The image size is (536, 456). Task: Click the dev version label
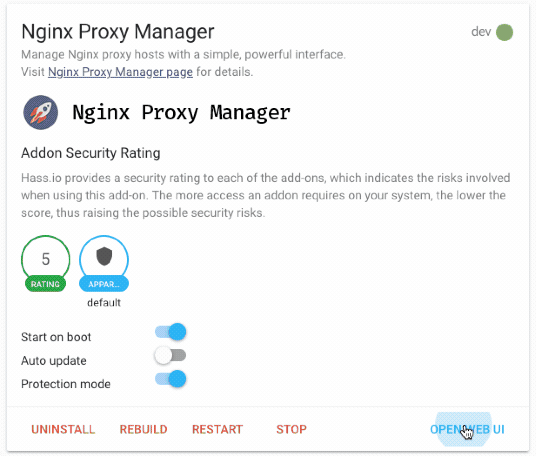coord(481,32)
